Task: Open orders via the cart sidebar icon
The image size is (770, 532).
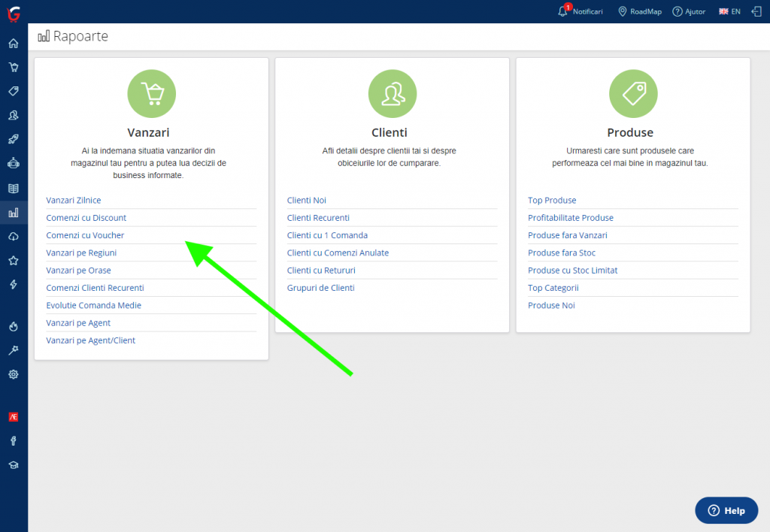Action: coord(14,67)
